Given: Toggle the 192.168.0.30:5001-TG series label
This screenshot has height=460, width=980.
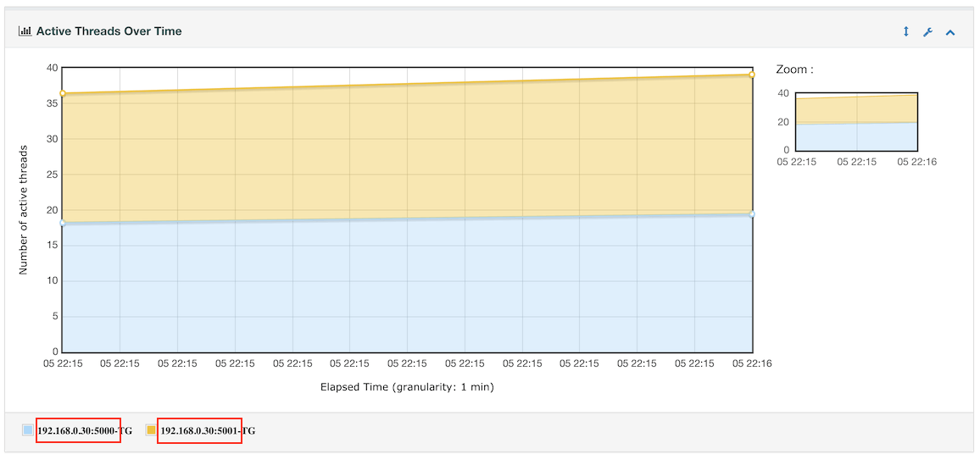Looking at the screenshot, I should pos(207,430).
